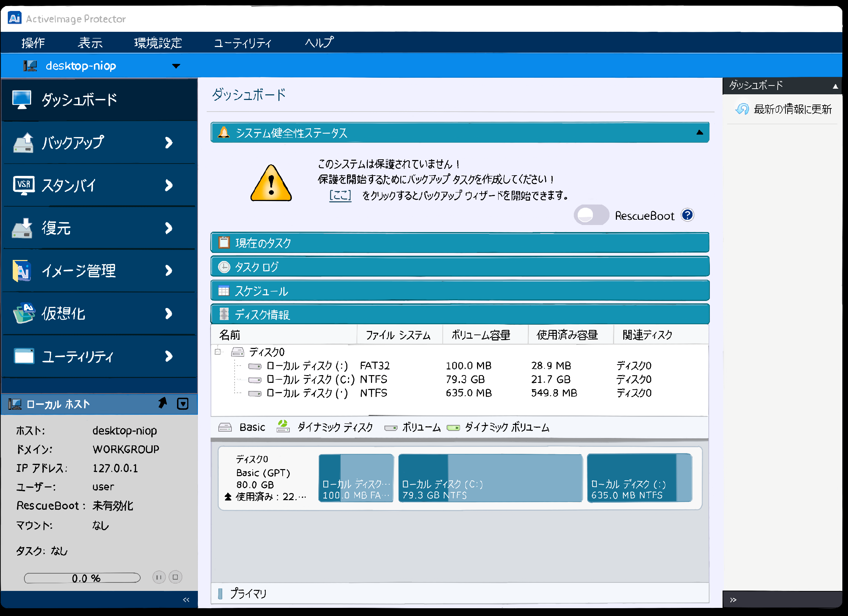
Task: Click the desktop-niop computer icon
Action: [x=30, y=66]
